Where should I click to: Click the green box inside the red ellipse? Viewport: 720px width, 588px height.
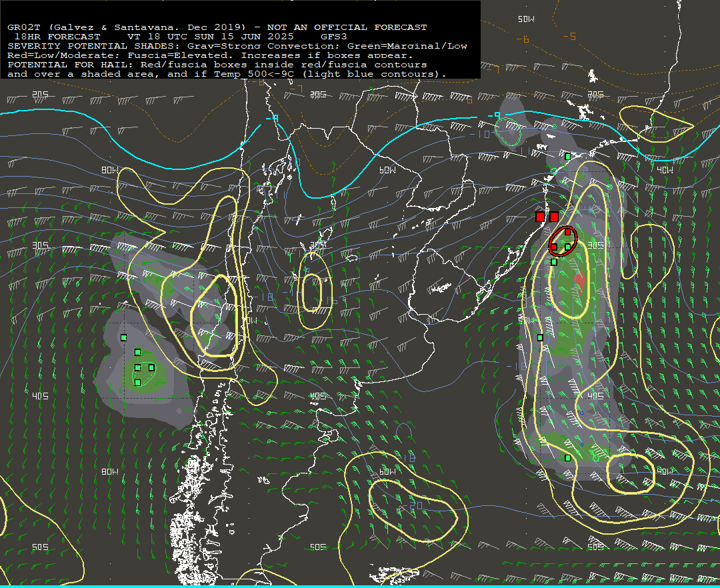click(568, 247)
